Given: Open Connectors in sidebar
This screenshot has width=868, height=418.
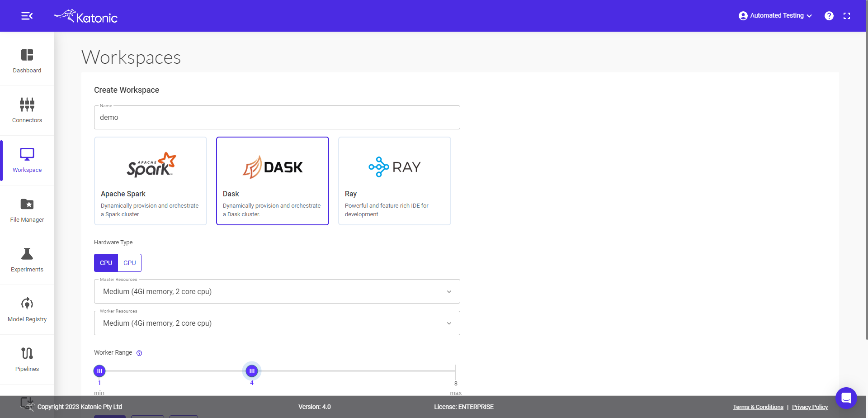Looking at the screenshot, I should tap(27, 111).
